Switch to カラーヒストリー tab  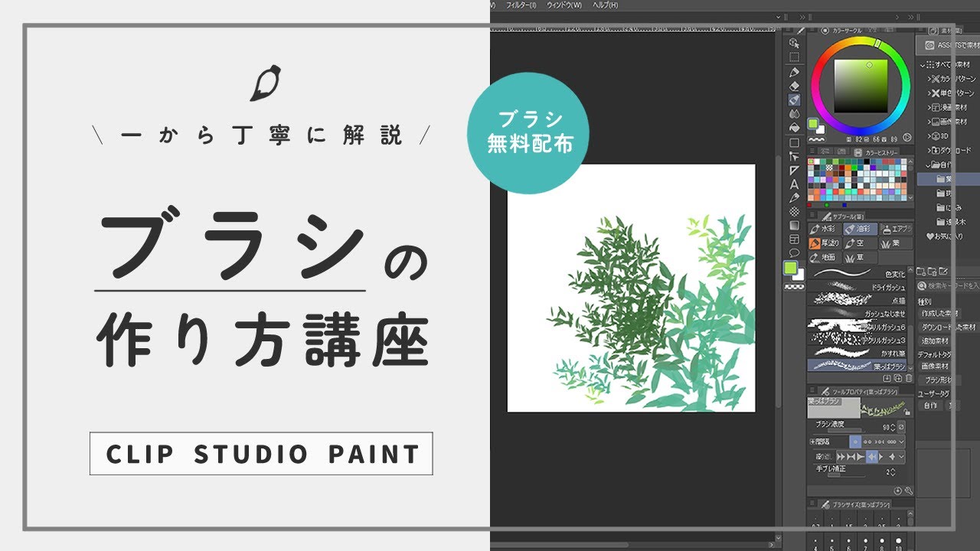(876, 152)
